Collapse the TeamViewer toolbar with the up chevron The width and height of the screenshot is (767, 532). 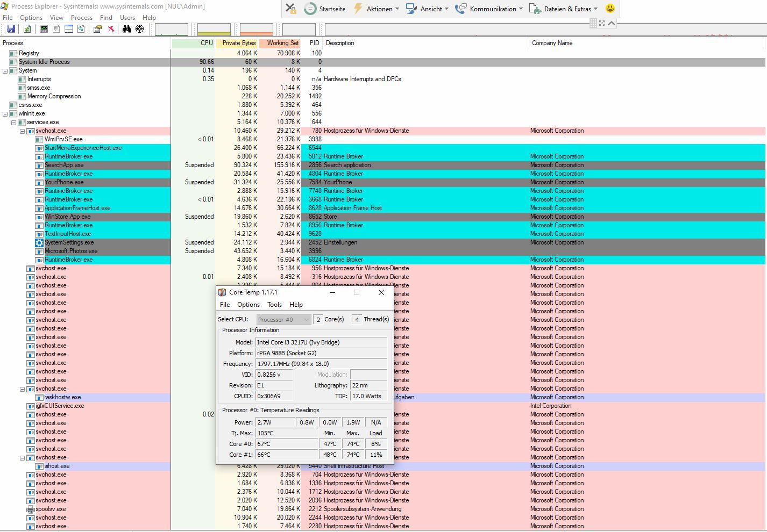[x=612, y=23]
